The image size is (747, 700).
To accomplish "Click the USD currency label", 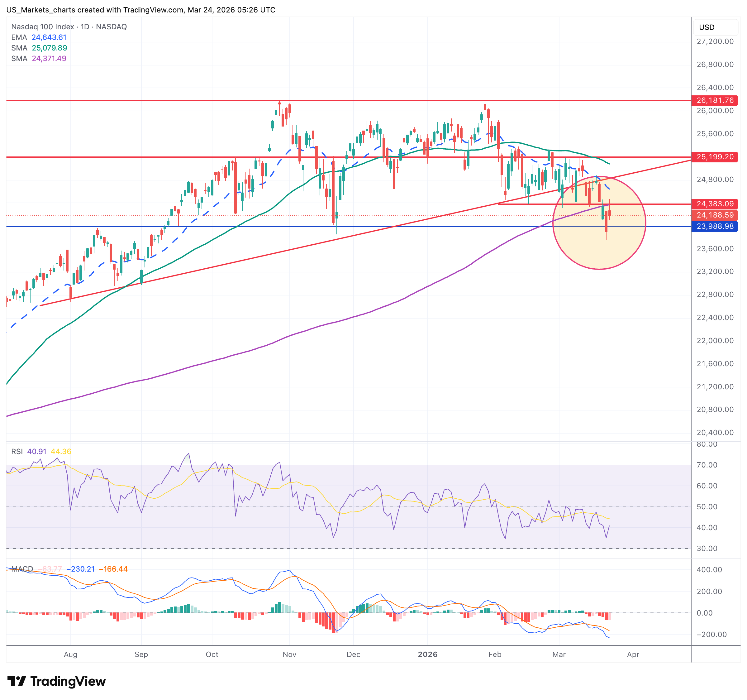I will click(707, 27).
